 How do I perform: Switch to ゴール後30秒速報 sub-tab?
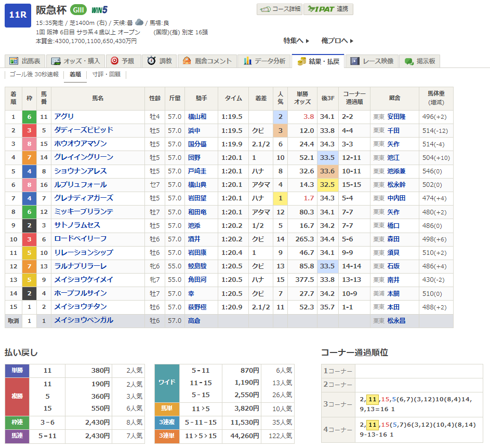34,74
